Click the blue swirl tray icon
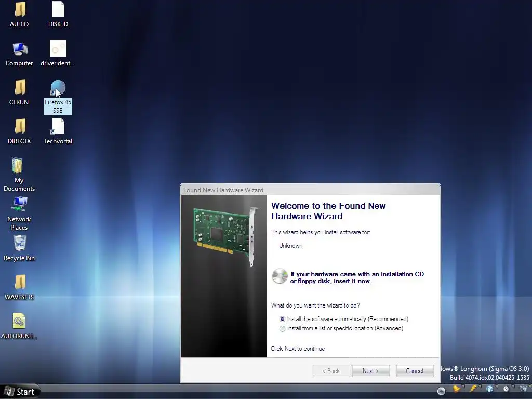This screenshot has height=399, width=532. coord(489,389)
